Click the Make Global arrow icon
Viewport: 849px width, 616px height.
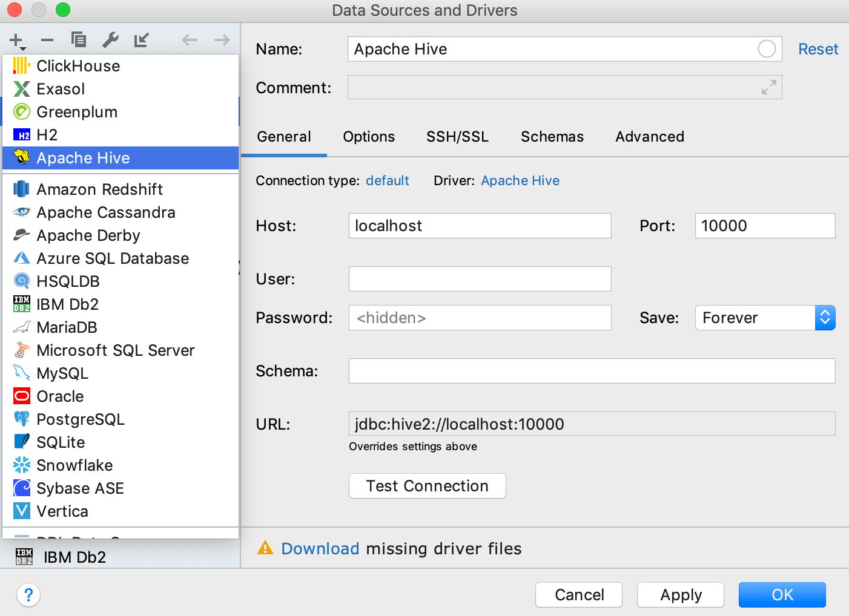142,40
